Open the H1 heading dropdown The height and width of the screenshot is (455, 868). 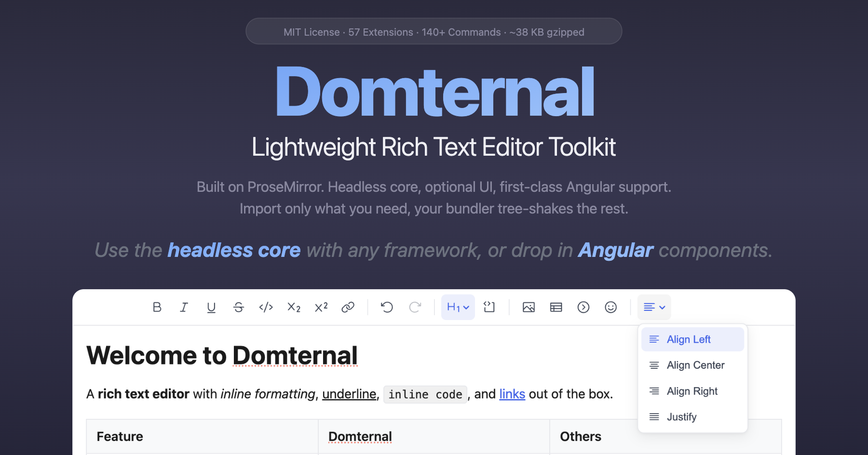(x=457, y=307)
